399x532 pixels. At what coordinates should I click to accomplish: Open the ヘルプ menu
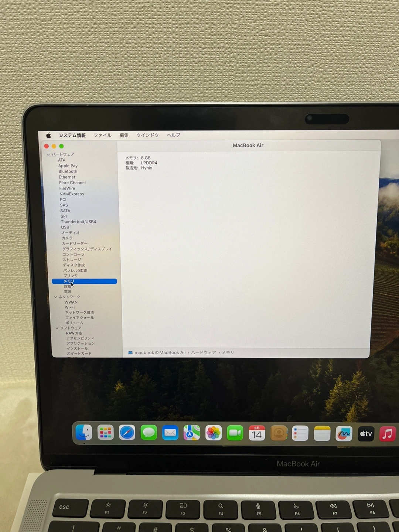[x=173, y=135]
